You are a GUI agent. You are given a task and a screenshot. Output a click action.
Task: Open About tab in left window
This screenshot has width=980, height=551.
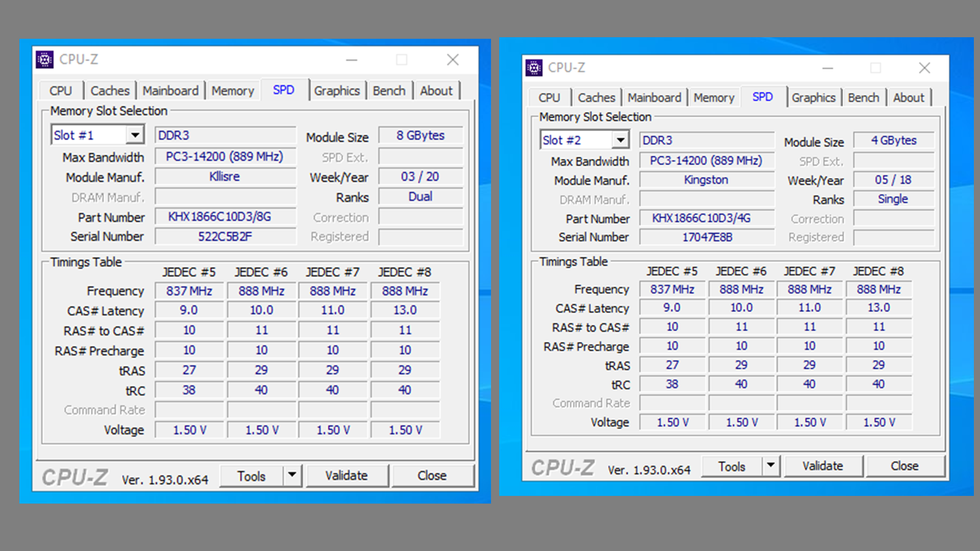tap(436, 91)
